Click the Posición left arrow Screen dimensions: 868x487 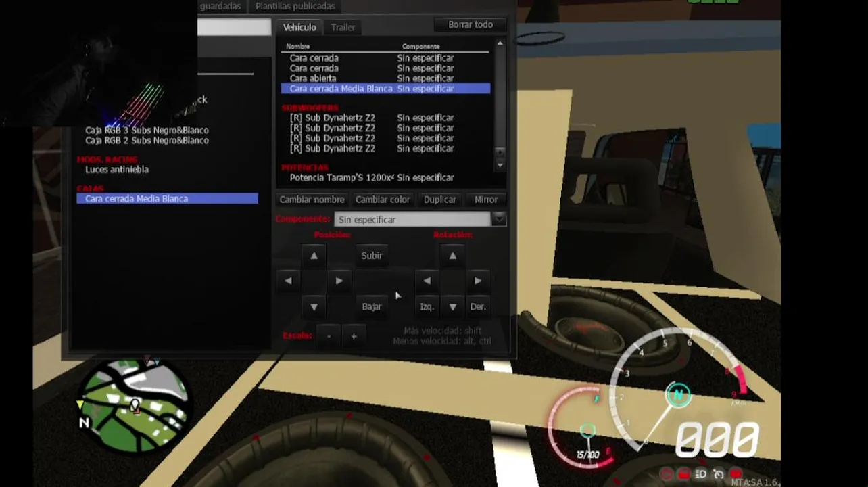point(288,281)
